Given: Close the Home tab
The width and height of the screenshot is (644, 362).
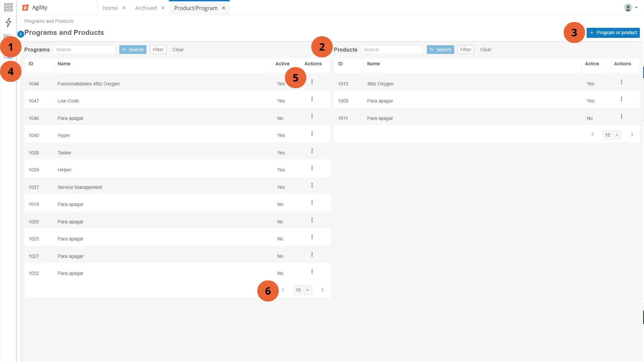Looking at the screenshot, I should [x=124, y=8].
